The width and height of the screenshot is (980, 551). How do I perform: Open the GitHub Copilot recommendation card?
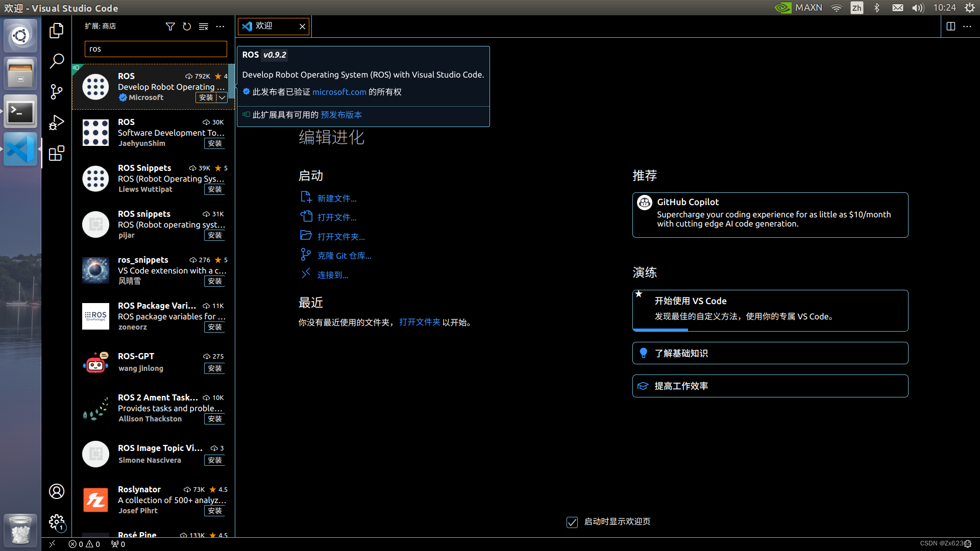pos(770,215)
